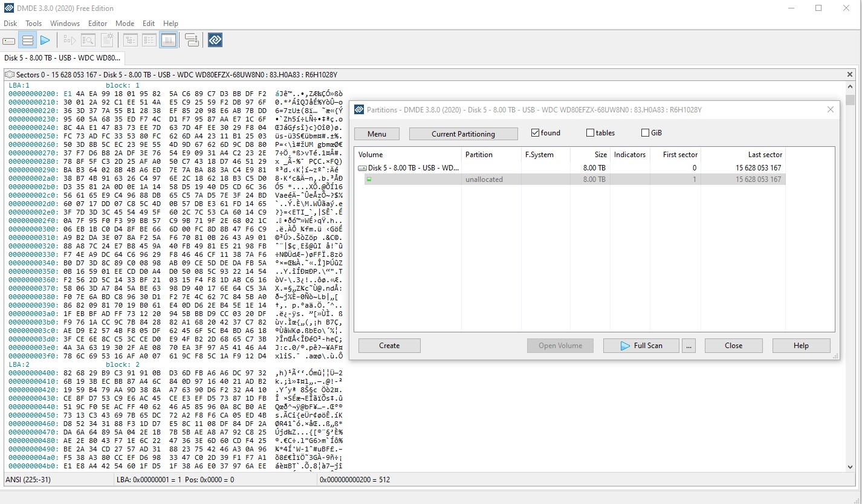Click the Indicators column header
Screen dimensions: 862x504
coord(630,155)
